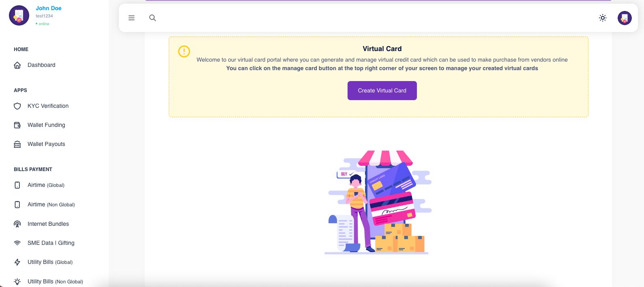
Task: Click the Airtime (Global) phone icon
Action: (17, 185)
